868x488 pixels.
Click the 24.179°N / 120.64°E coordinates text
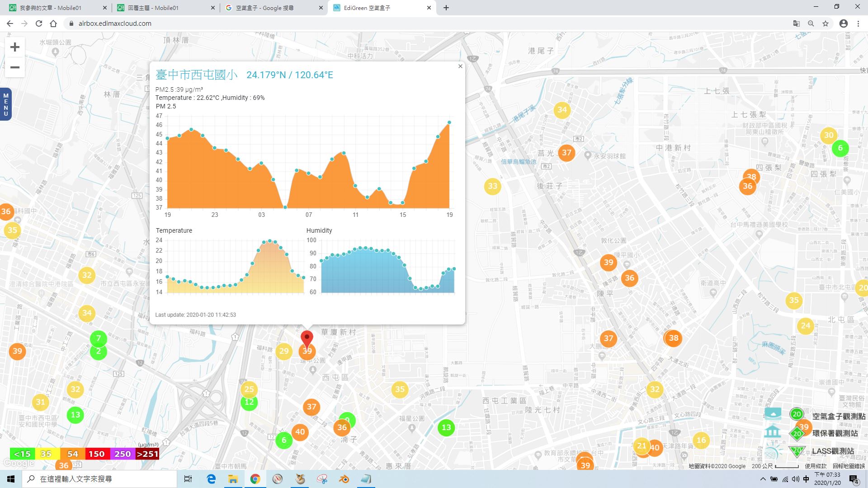[x=290, y=75]
